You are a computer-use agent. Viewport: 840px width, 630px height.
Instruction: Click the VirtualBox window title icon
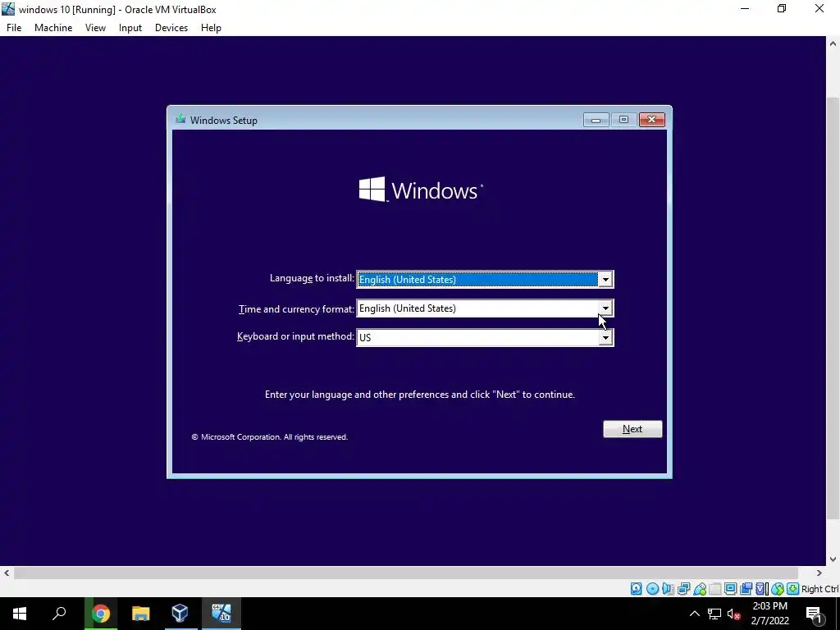point(8,8)
